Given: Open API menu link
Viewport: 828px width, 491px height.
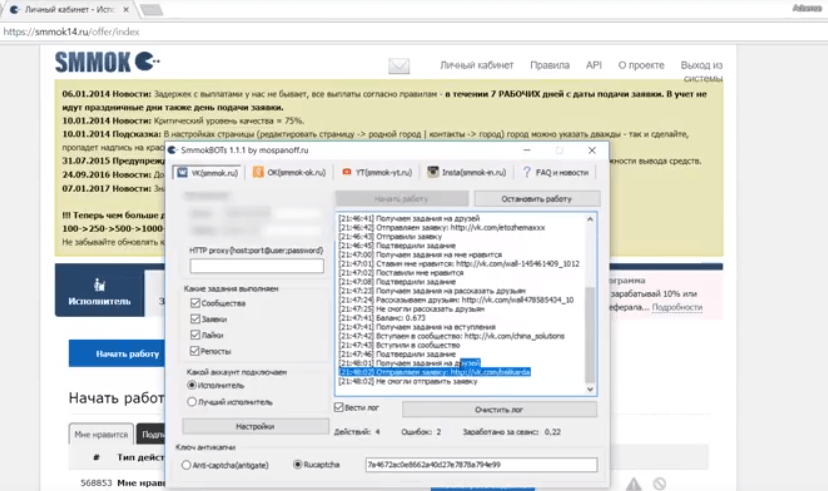Looking at the screenshot, I should (x=594, y=65).
